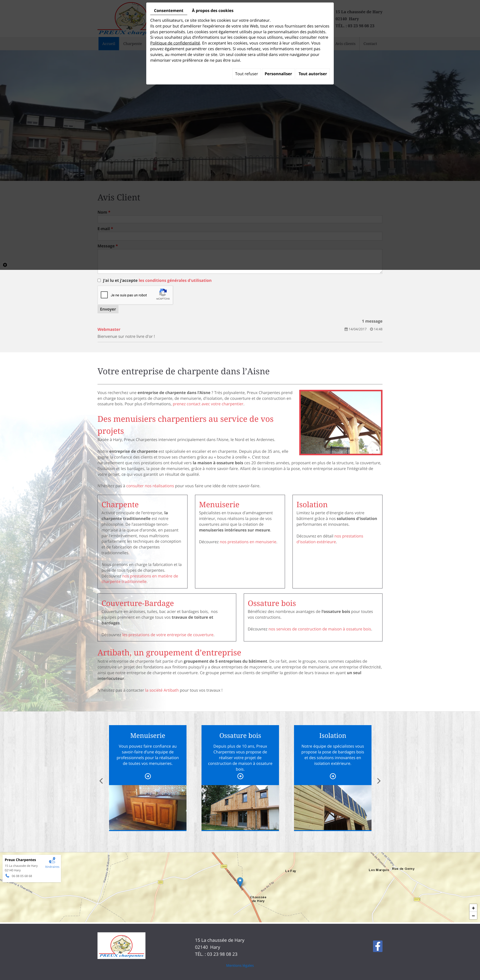Click the Webmaster author name
The width and height of the screenshot is (480, 980).
tap(109, 329)
